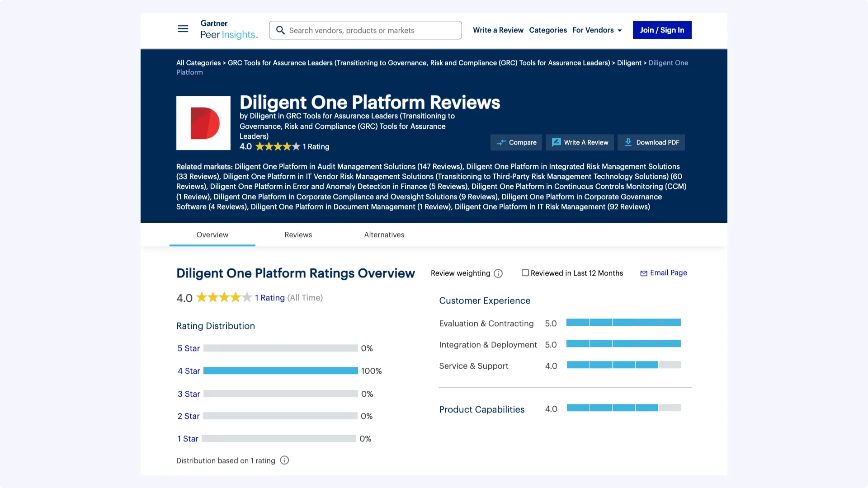Click the 1 Rating link
The height and width of the screenshot is (488, 868).
[269, 298]
